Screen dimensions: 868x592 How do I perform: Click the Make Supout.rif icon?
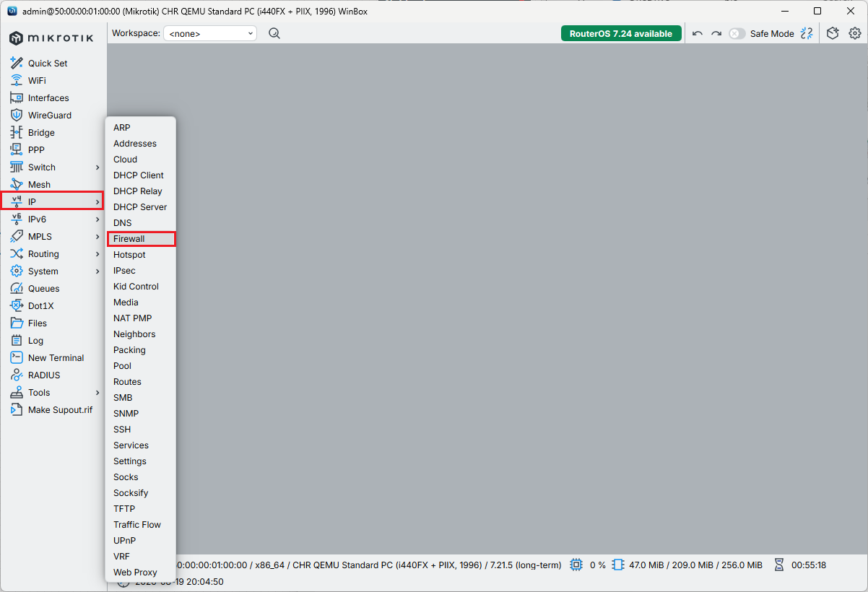[17, 409]
